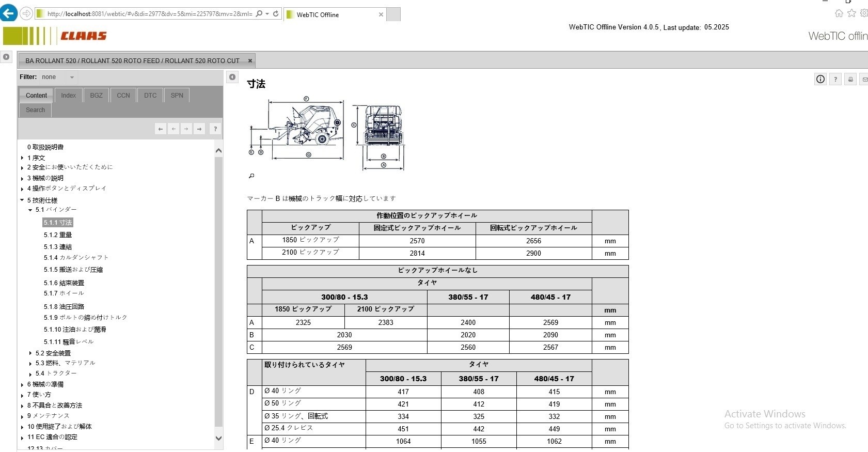The width and height of the screenshot is (868, 452).
Task: Open section 5.1.1 寸法 highlighted item
Action: (58, 223)
